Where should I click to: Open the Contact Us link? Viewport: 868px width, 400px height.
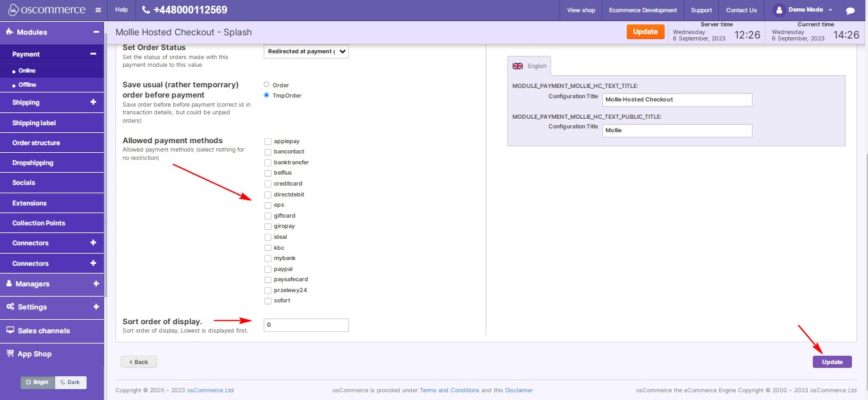pyautogui.click(x=742, y=10)
